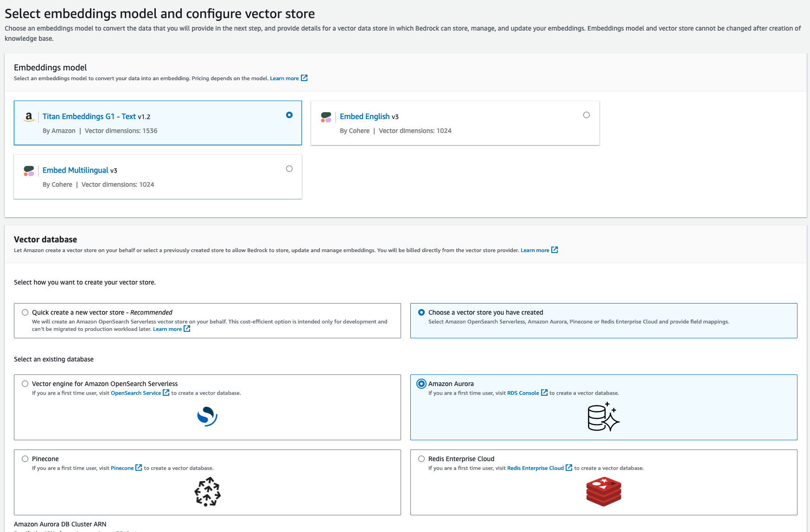Click the Cohere logo beside Embed Multilingual

(x=29, y=171)
